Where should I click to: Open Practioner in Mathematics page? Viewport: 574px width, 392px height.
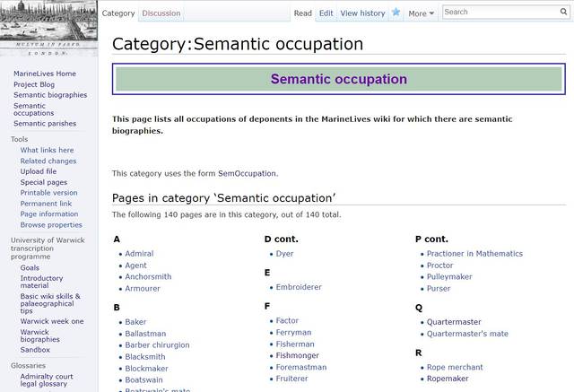coord(474,254)
